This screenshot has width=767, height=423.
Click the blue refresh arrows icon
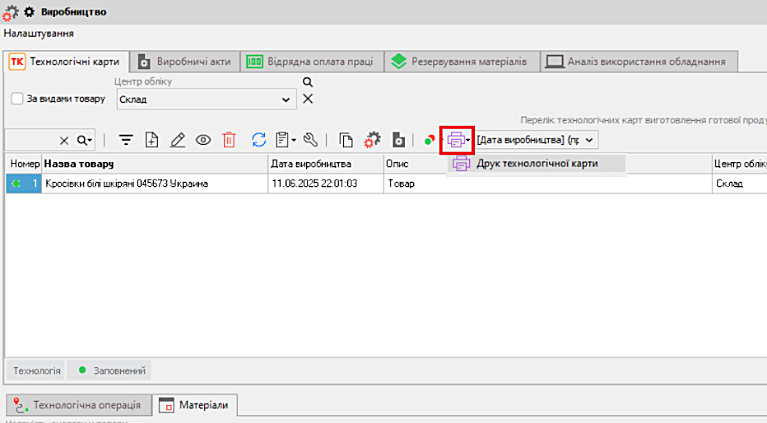pos(259,141)
